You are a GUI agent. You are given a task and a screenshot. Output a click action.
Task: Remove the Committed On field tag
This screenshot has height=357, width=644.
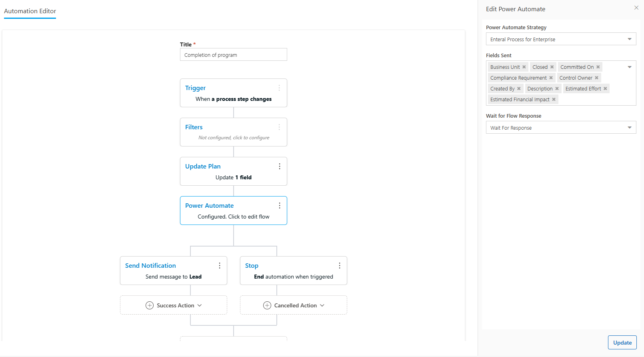[598, 67]
